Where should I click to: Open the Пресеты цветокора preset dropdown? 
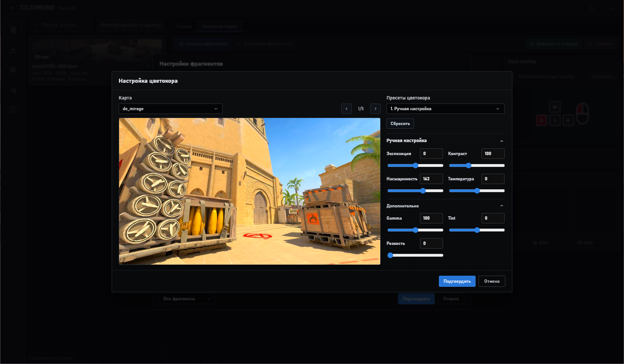[446, 109]
